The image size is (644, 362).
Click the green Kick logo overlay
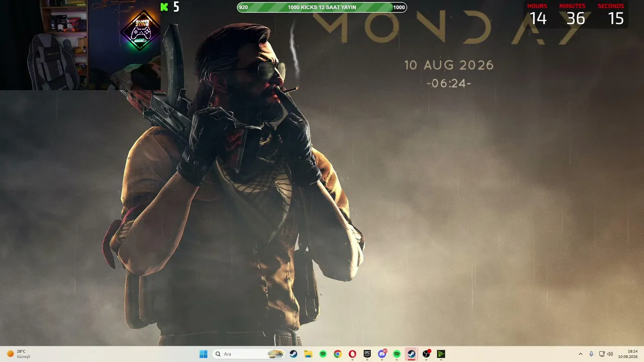(164, 7)
